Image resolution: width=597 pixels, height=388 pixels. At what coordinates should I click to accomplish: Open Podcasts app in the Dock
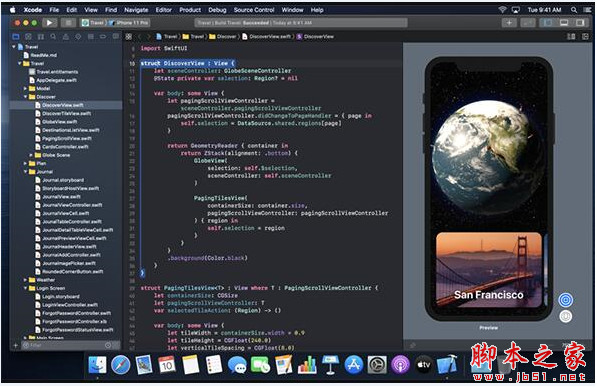400,365
